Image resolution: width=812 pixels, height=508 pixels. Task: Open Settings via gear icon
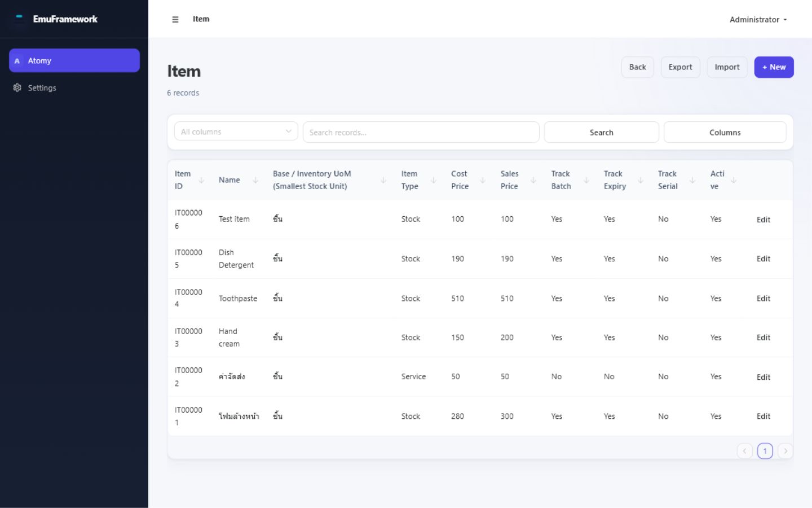pos(17,87)
